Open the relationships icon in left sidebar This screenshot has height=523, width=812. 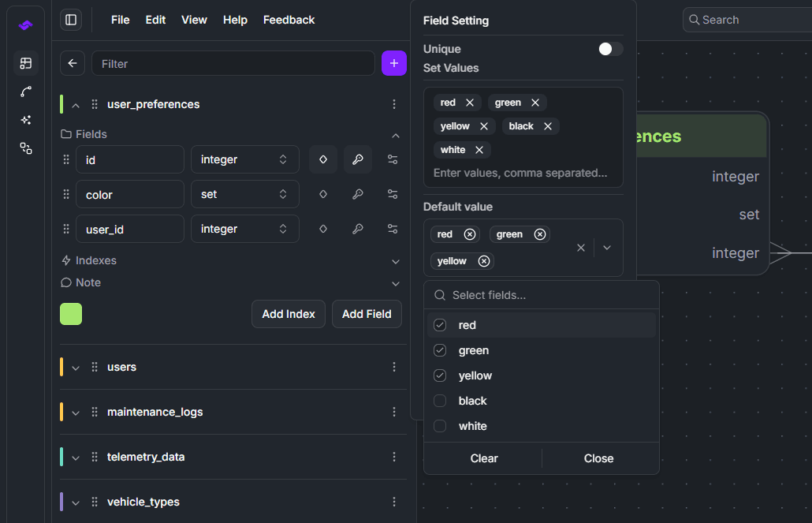(26, 92)
